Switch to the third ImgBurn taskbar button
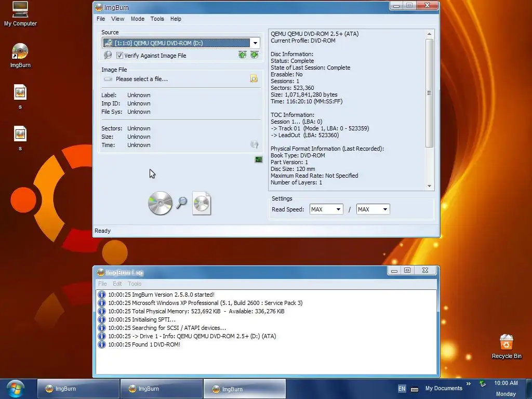532x399 pixels. (x=245, y=389)
